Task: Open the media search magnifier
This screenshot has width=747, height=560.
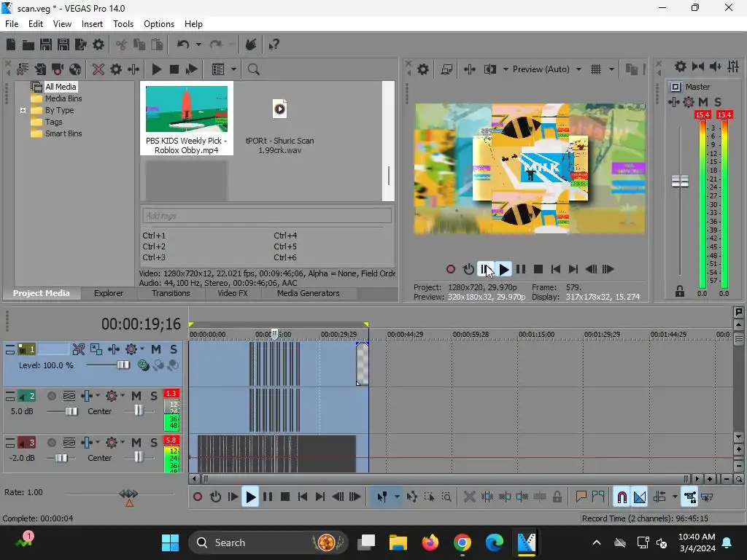Action: tap(253, 69)
